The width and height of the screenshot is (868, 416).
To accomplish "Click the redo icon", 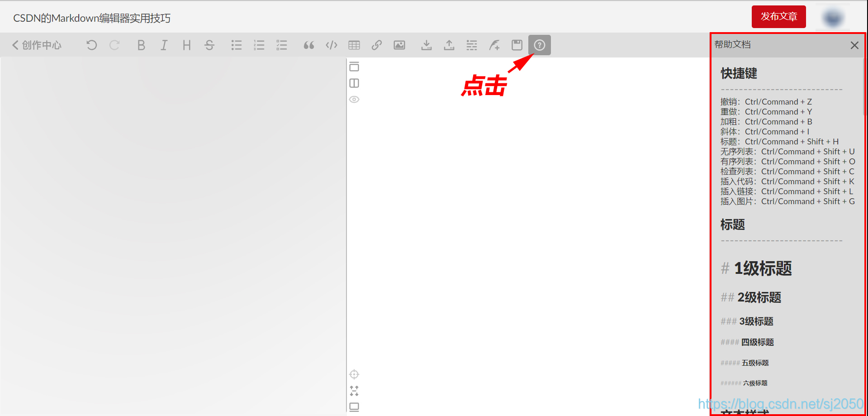I will 114,45.
